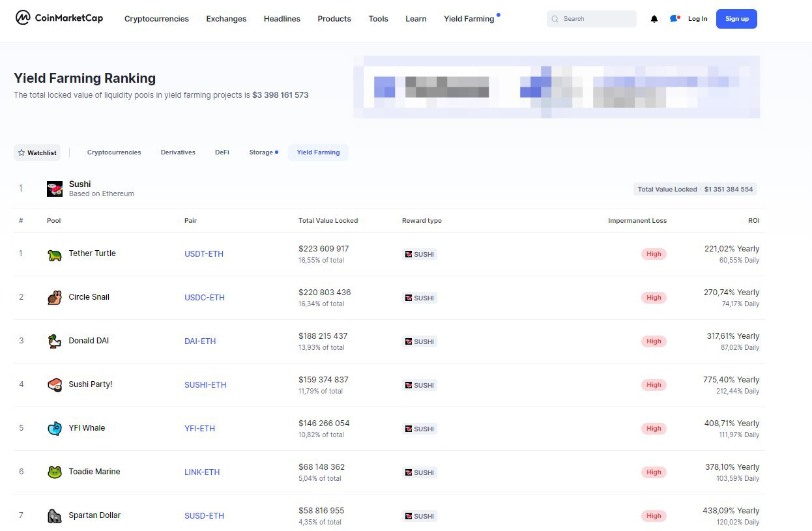The width and height of the screenshot is (812, 531).
Task: Open the LINK-ETH pair link
Action: [202, 472]
